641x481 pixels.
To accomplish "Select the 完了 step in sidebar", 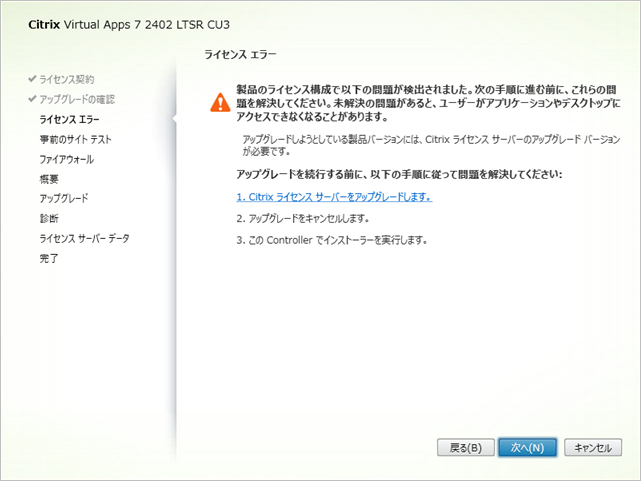I will [49, 258].
